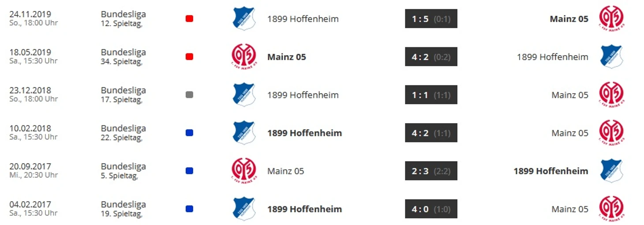Click bold Mainz 05 name in 18.05.2019 row

click(x=286, y=57)
